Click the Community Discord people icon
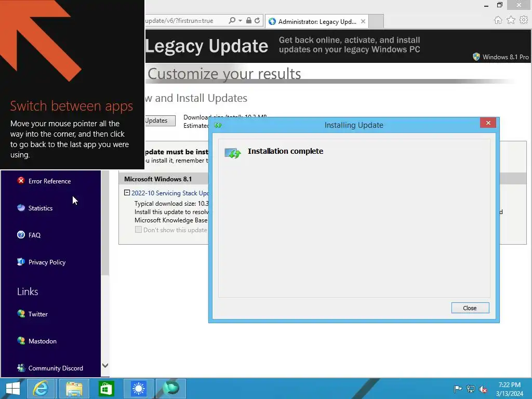This screenshot has height=399, width=532. point(21,367)
